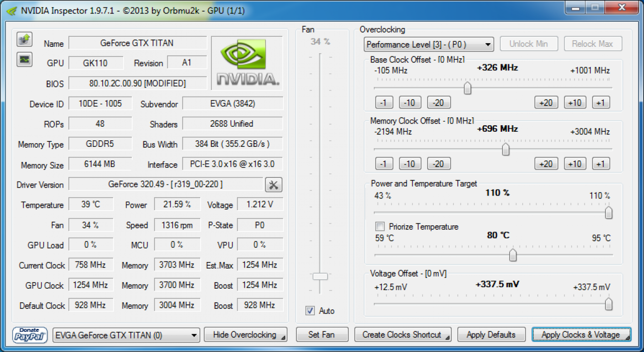This screenshot has width=644, height=352.
Task: Click the disabled Unlock Min button
Action: (528, 44)
